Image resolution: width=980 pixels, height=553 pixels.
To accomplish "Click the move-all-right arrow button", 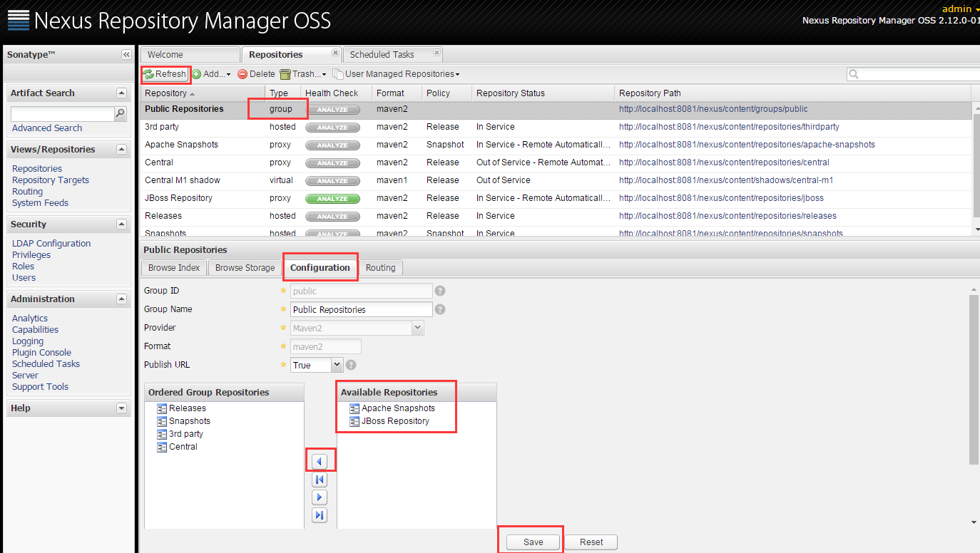I will [x=320, y=515].
